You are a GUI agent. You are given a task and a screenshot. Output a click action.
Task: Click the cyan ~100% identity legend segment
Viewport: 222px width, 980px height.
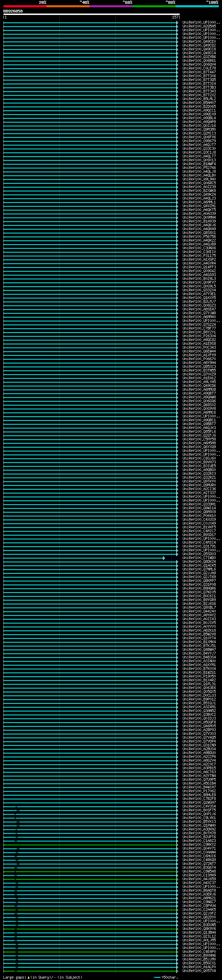[197, 6]
